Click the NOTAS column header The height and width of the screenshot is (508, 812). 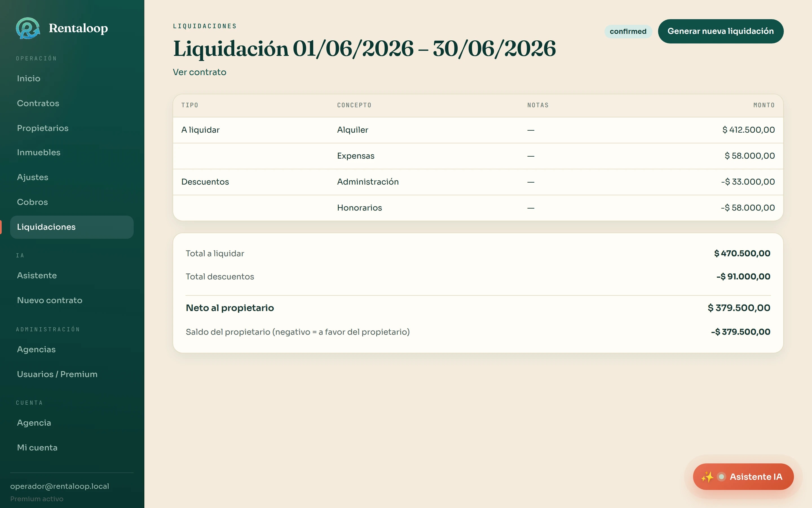click(x=538, y=105)
